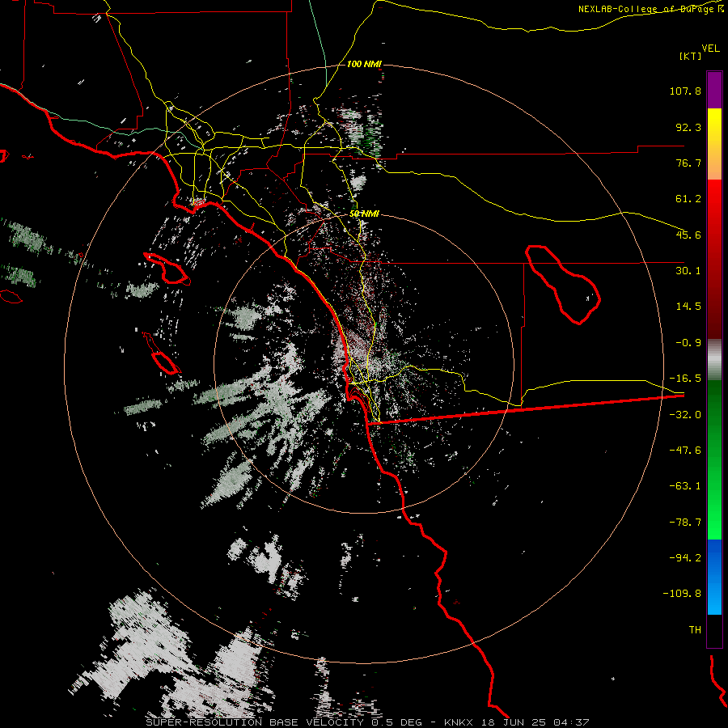
Task: Select the 30.1 legend value
Action: (688, 271)
